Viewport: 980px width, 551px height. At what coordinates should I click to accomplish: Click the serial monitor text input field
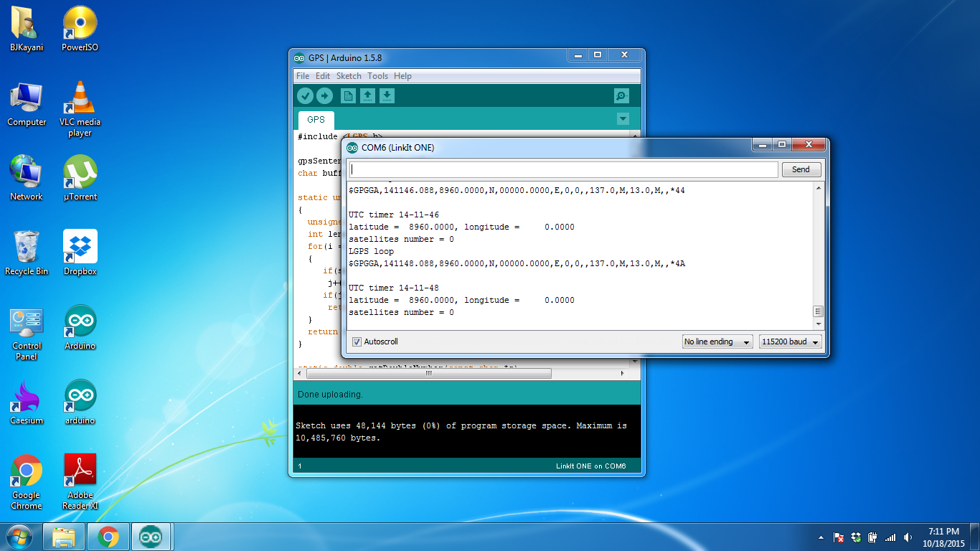pyautogui.click(x=563, y=169)
